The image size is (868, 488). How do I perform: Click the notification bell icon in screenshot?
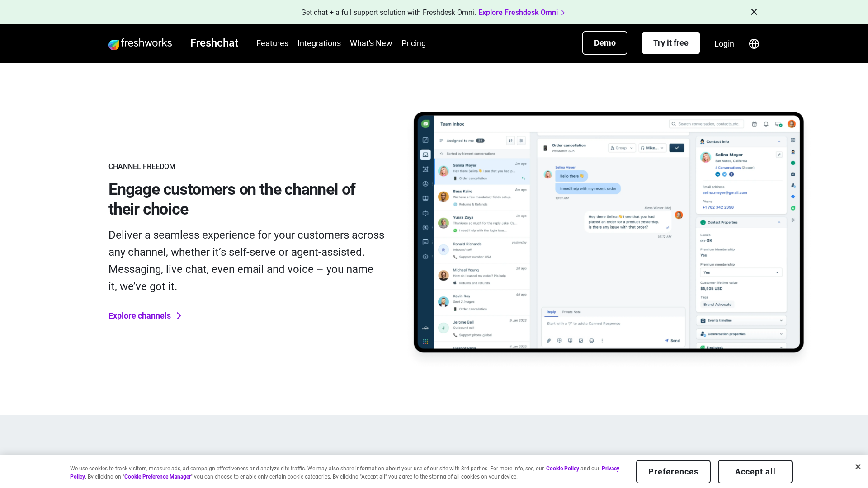766,124
